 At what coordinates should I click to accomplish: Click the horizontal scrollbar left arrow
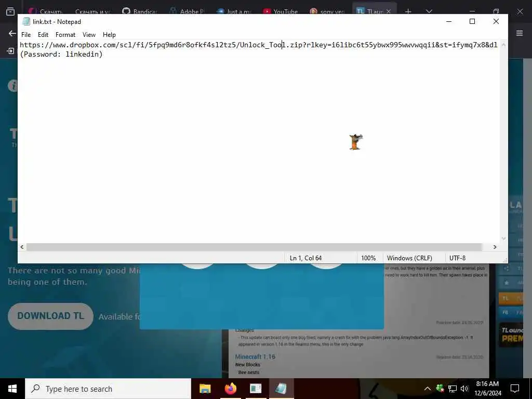pyautogui.click(x=22, y=247)
